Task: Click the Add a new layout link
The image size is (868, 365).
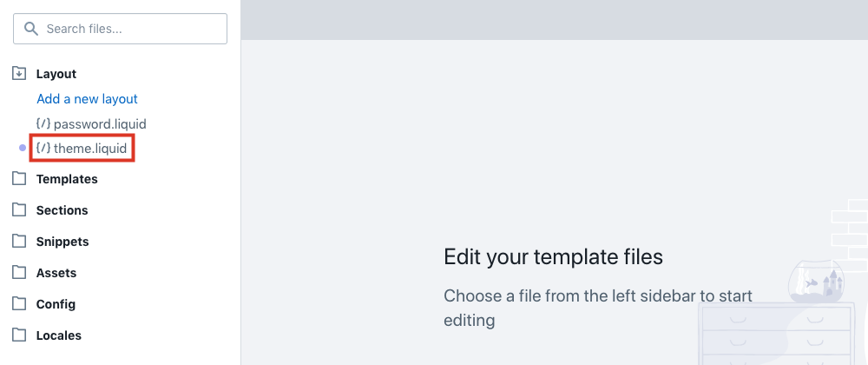Action: point(87,98)
